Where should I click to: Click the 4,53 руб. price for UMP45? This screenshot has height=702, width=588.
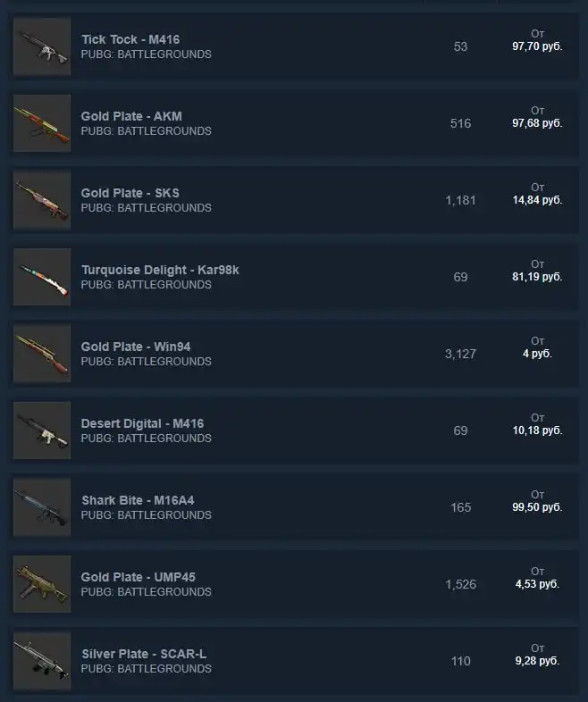537,584
